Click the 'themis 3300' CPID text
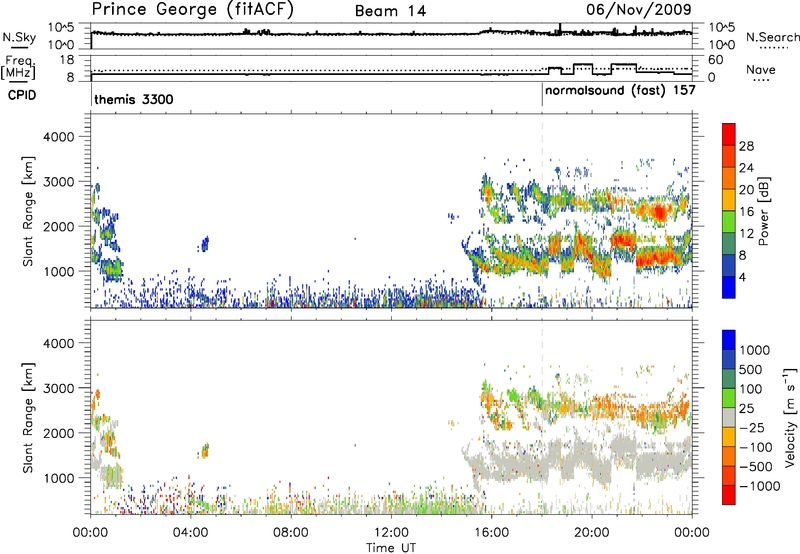The image size is (800, 554). [134, 99]
